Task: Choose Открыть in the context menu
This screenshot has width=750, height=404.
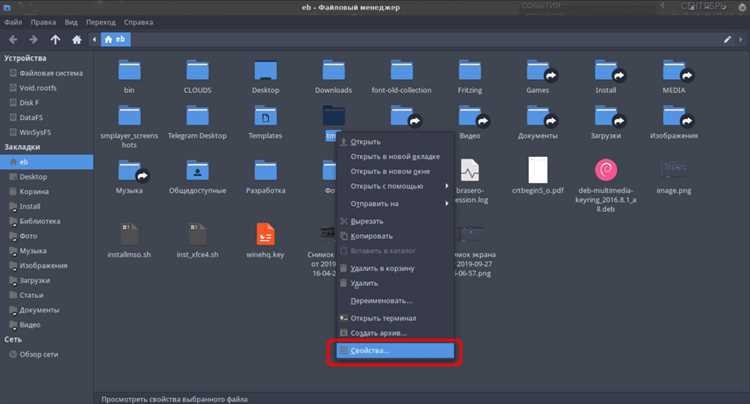Action: click(x=395, y=142)
